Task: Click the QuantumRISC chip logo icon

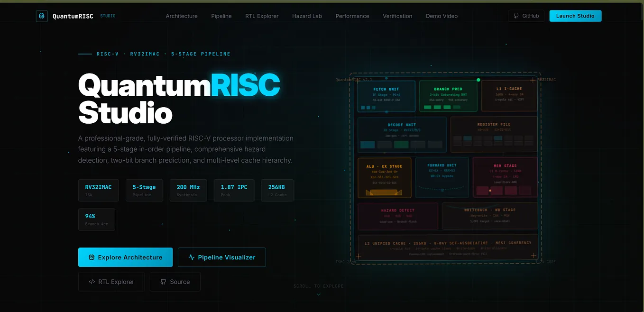Action: click(42, 16)
